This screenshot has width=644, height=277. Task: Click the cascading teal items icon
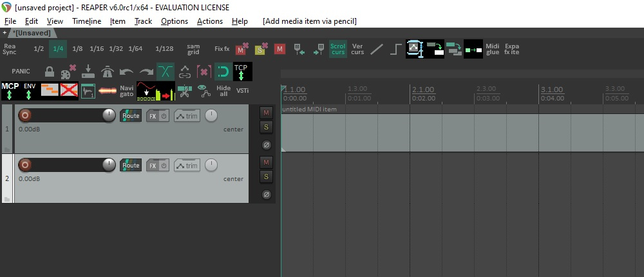pyautogui.click(x=454, y=49)
